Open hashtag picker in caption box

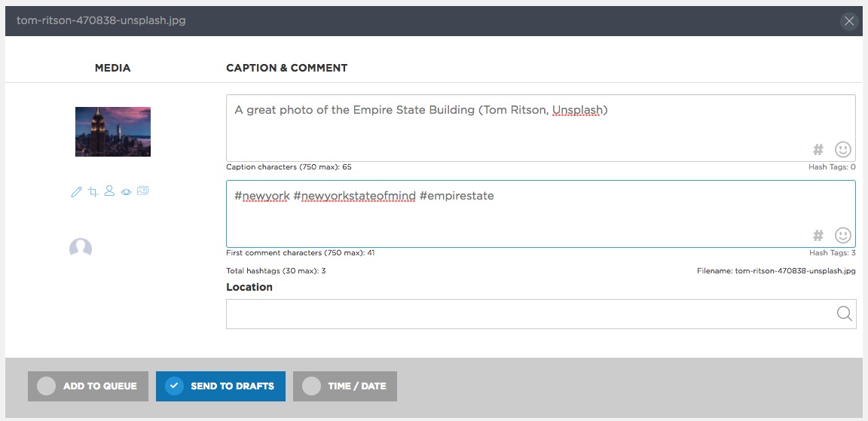[818, 149]
